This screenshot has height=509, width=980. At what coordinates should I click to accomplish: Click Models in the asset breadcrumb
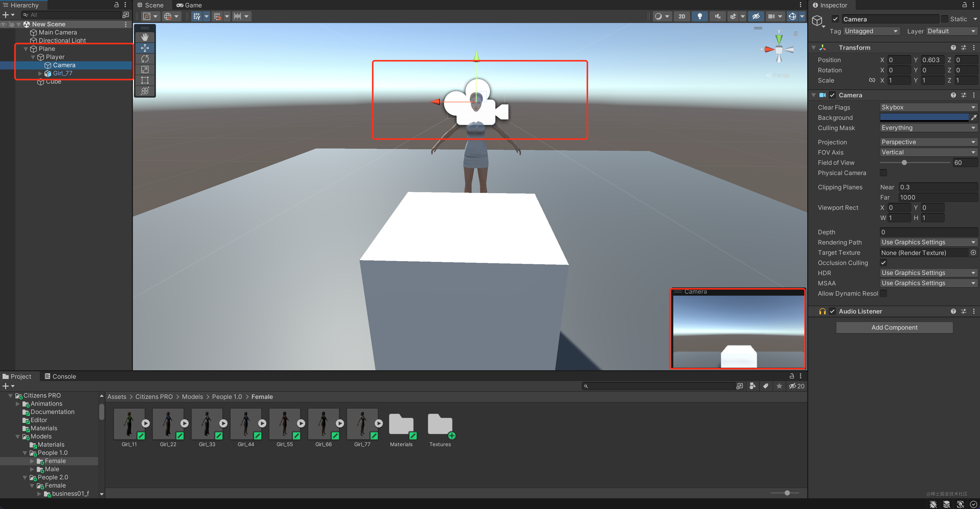(x=192, y=397)
